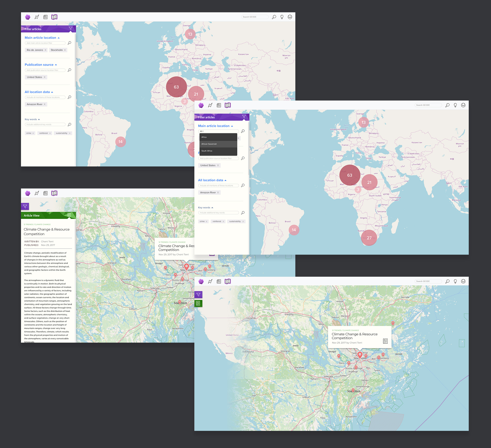
Task: Click map icon in bottom-right map window header
Action: 228,281
